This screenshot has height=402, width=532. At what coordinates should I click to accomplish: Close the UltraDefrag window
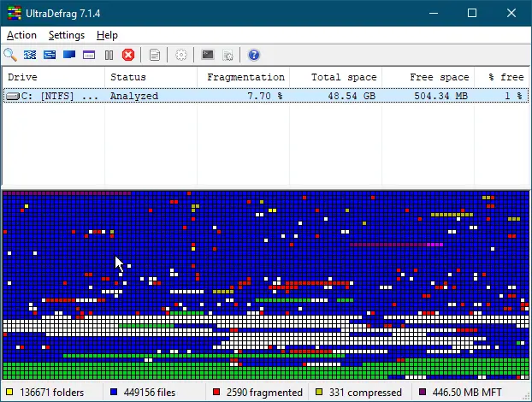click(x=511, y=13)
